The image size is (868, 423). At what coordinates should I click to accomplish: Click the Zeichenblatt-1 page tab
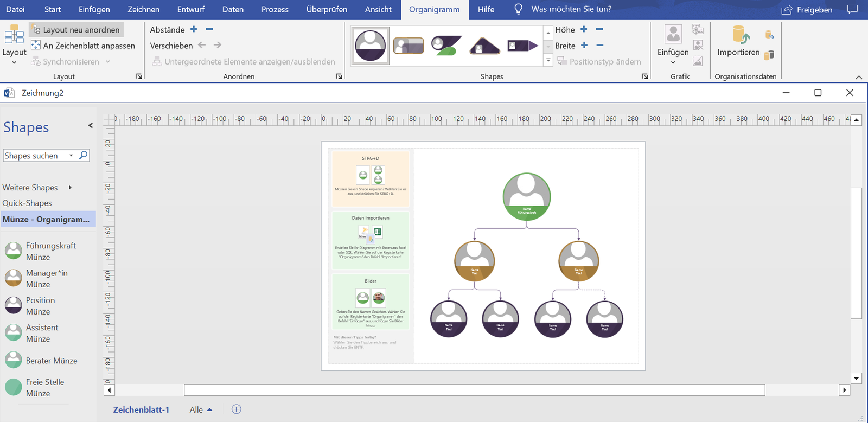141,409
